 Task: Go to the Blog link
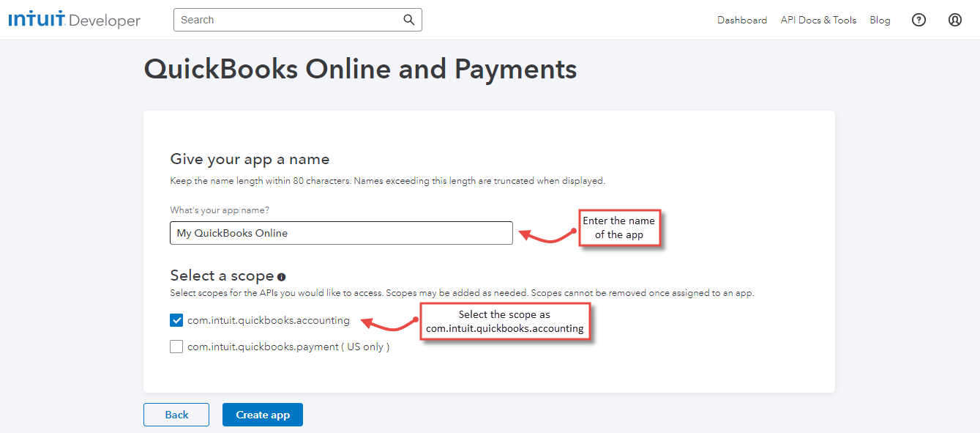880,20
